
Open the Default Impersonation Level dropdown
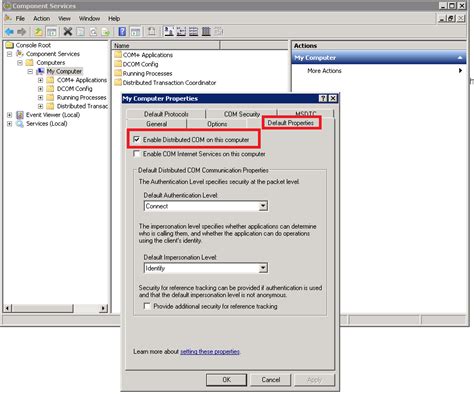[x=263, y=268]
